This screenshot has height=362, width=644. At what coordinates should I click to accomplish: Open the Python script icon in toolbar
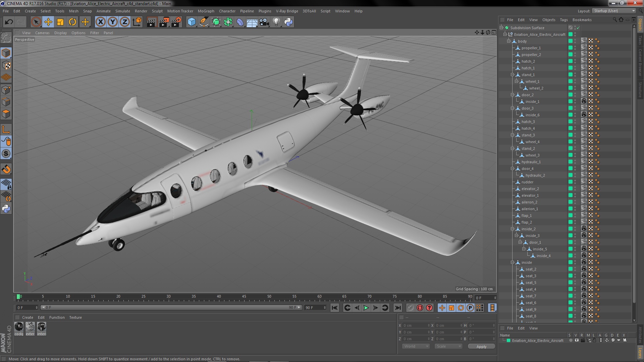[x=288, y=22]
